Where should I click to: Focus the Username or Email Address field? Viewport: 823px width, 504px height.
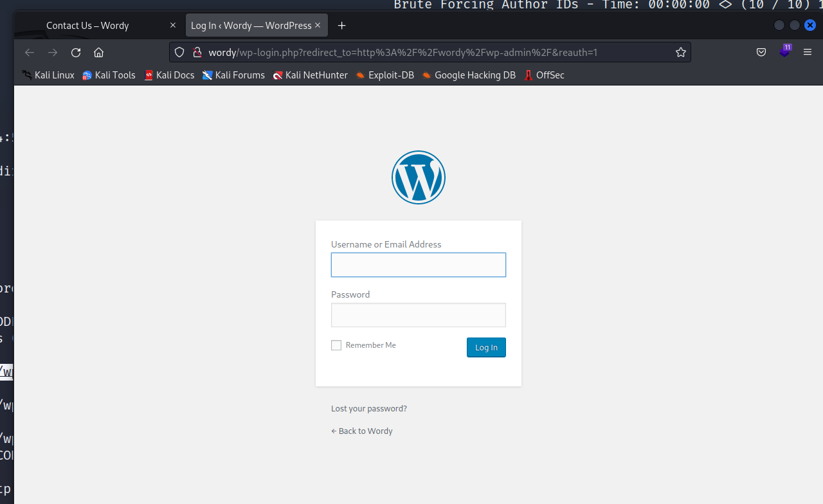(x=419, y=265)
